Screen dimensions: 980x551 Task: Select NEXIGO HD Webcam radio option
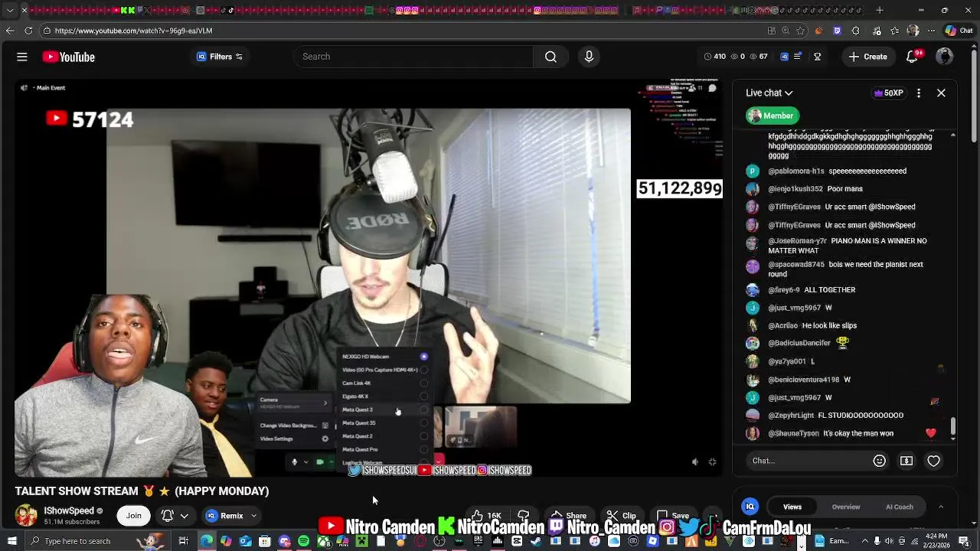tap(423, 357)
